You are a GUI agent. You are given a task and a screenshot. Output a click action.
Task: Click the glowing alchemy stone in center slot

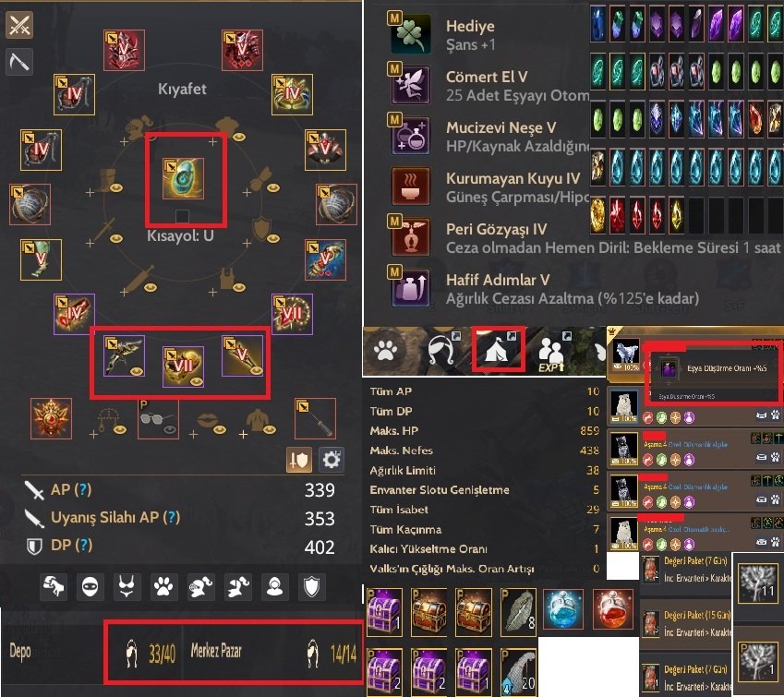point(183,178)
